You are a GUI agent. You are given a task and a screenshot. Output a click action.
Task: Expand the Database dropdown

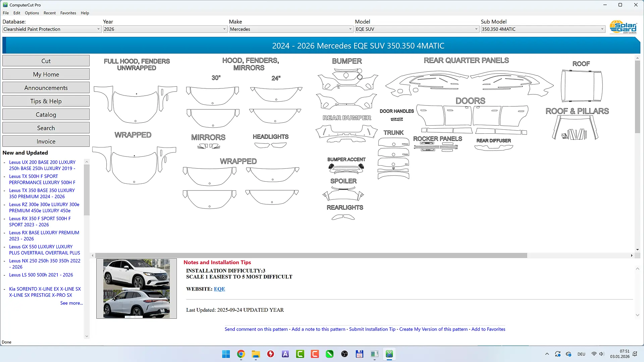click(98, 29)
